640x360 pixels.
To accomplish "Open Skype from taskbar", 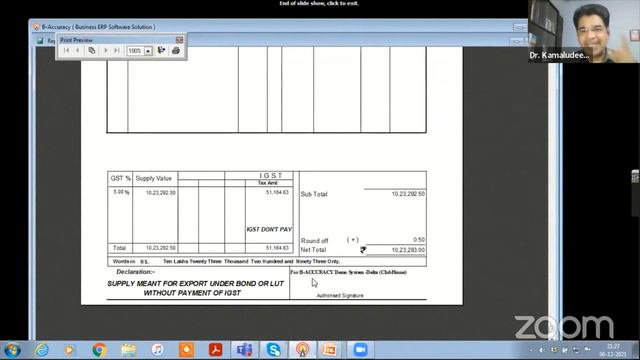I will click(273, 350).
